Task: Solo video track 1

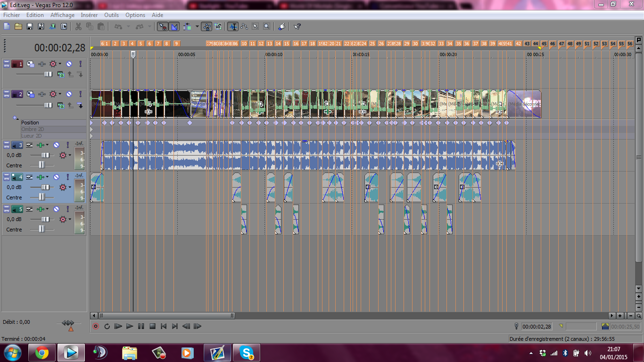Action: (x=80, y=64)
